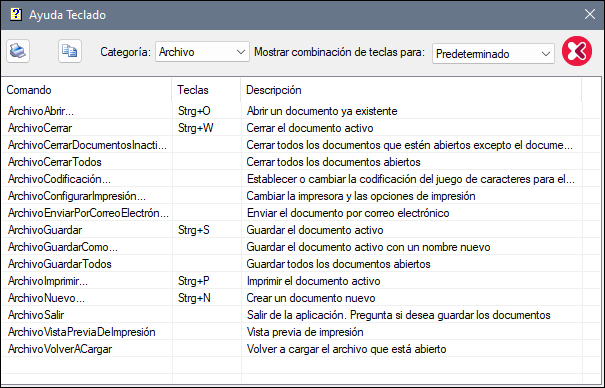Click description 'Vista previa de impresión'

pos(305,332)
